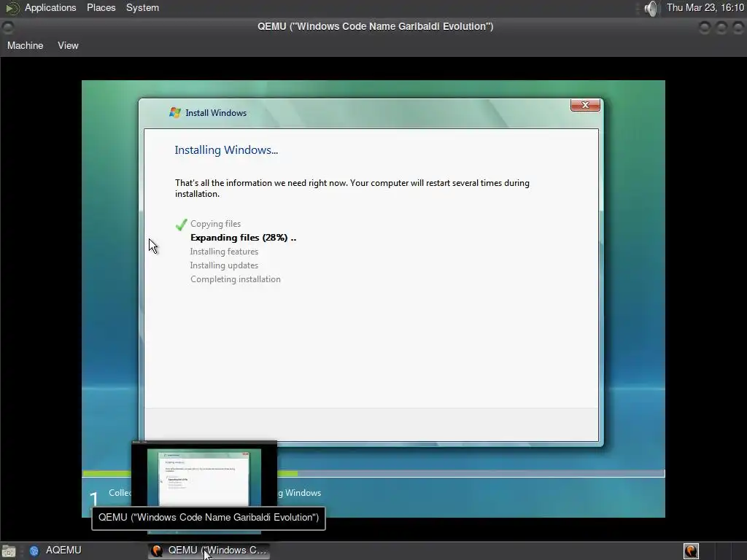Click the QEMU icon in taskbar button
The image size is (747, 560).
point(156,551)
